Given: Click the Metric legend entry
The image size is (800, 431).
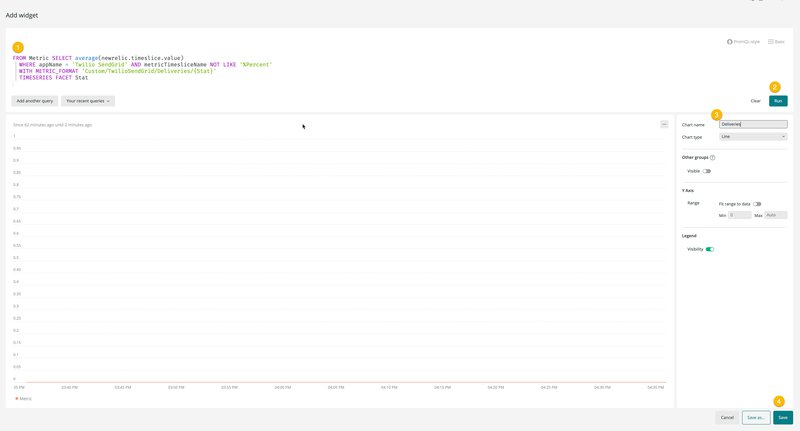Looking at the screenshot, I should (23, 399).
